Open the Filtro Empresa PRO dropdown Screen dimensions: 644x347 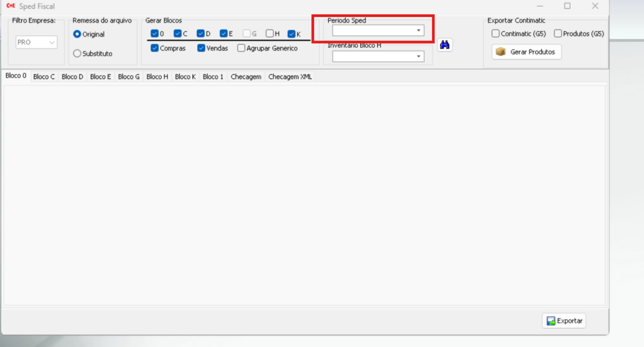point(52,43)
